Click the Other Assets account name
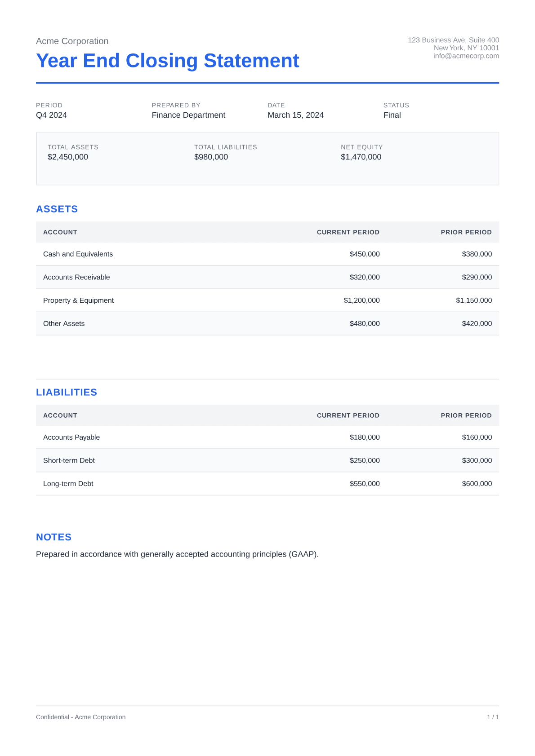The height and width of the screenshot is (756, 535). pyautogui.click(x=64, y=323)
